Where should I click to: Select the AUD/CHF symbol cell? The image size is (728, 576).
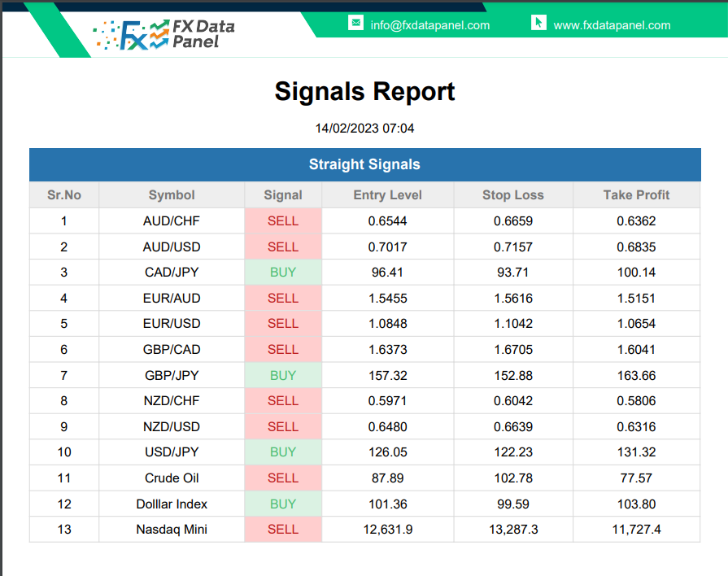[172, 221]
